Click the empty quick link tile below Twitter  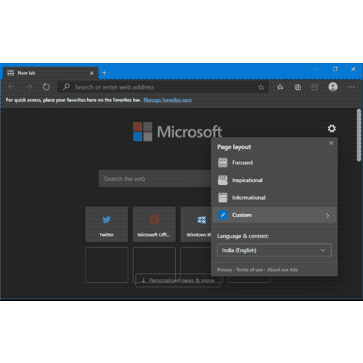tap(107, 265)
